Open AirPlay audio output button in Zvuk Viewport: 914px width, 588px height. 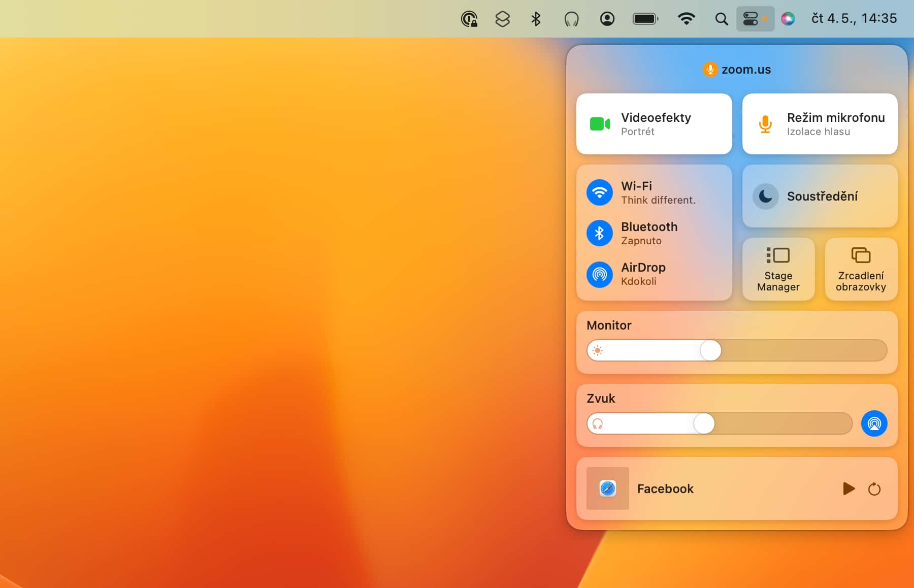pos(874,423)
